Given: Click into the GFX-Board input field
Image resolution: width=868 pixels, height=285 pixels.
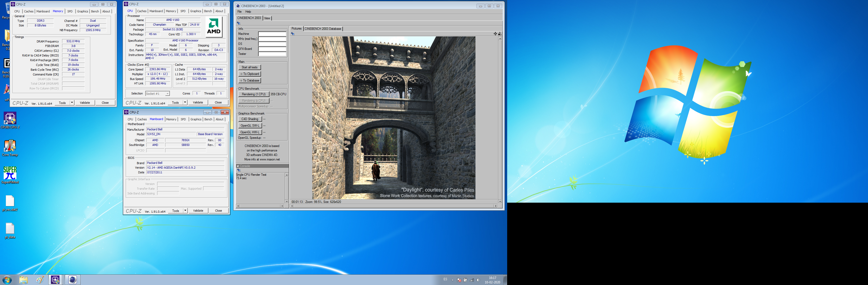Looking at the screenshot, I should pos(272,49).
